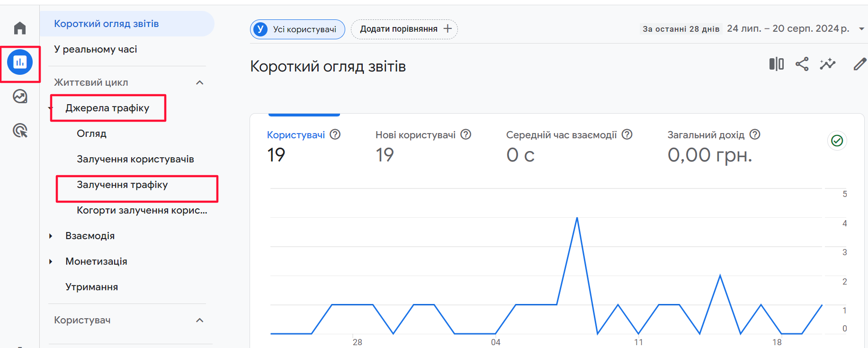This screenshot has height=348, width=868.
Task: Collapse Джерела трафіку tree arrow
Action: pyautogui.click(x=51, y=108)
